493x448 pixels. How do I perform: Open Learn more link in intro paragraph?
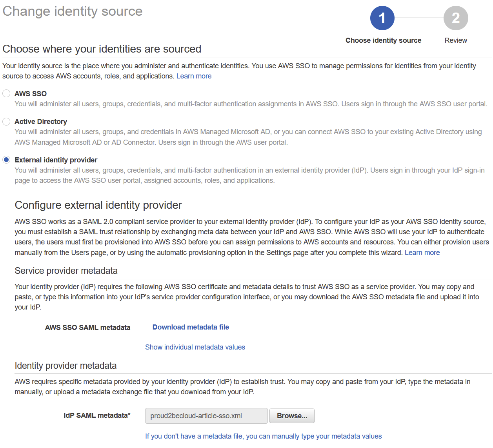tap(194, 76)
